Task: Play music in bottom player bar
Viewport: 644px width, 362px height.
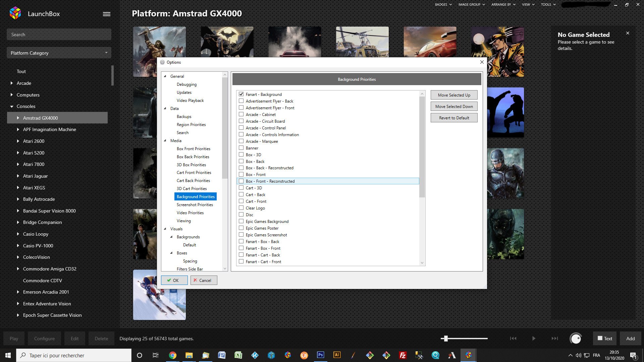Action: [534, 339]
